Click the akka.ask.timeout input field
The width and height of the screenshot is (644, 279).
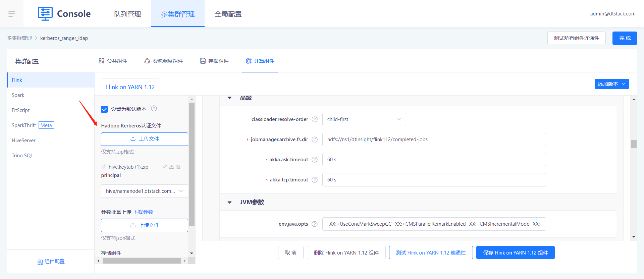(x=434, y=160)
